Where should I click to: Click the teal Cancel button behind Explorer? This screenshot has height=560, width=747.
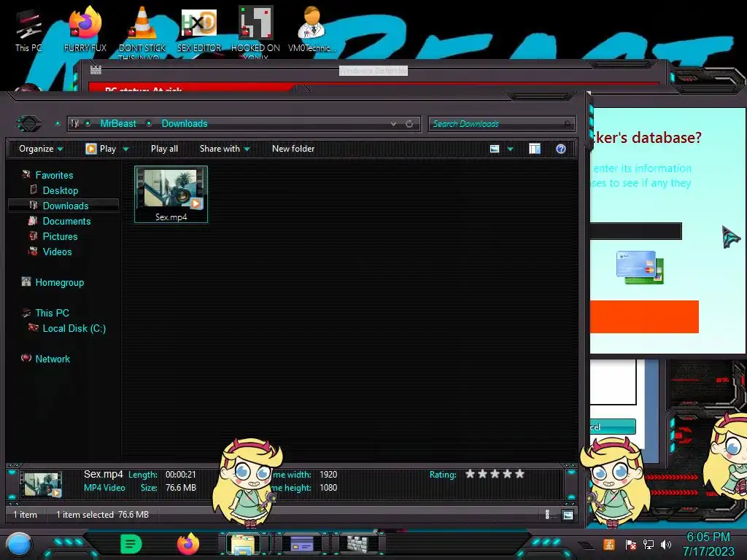[x=613, y=427]
